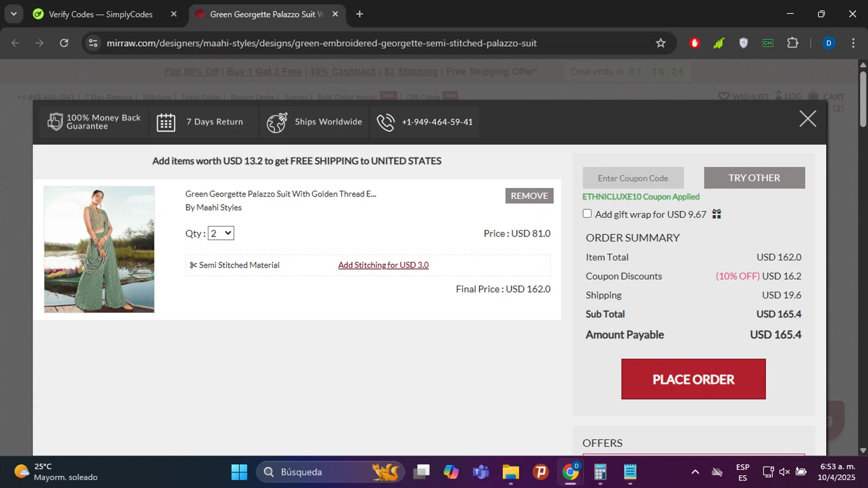
Task: Click the Ships Worldwide globe icon
Action: click(x=277, y=122)
